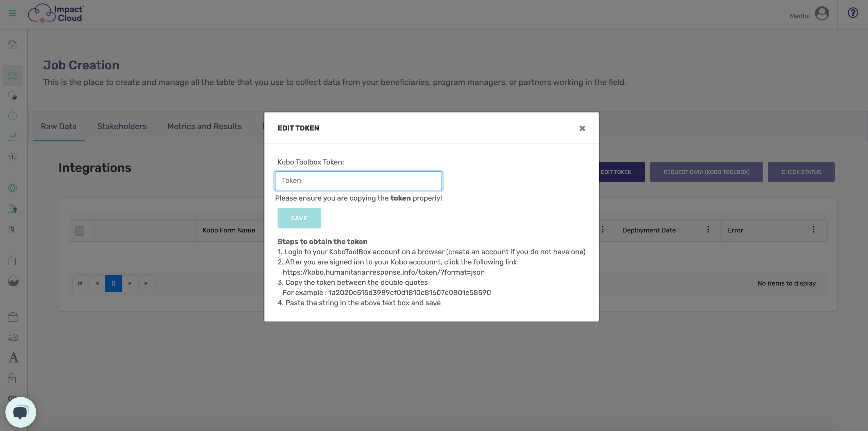Open the briefcase sidebar icon

pyautogui.click(x=13, y=317)
